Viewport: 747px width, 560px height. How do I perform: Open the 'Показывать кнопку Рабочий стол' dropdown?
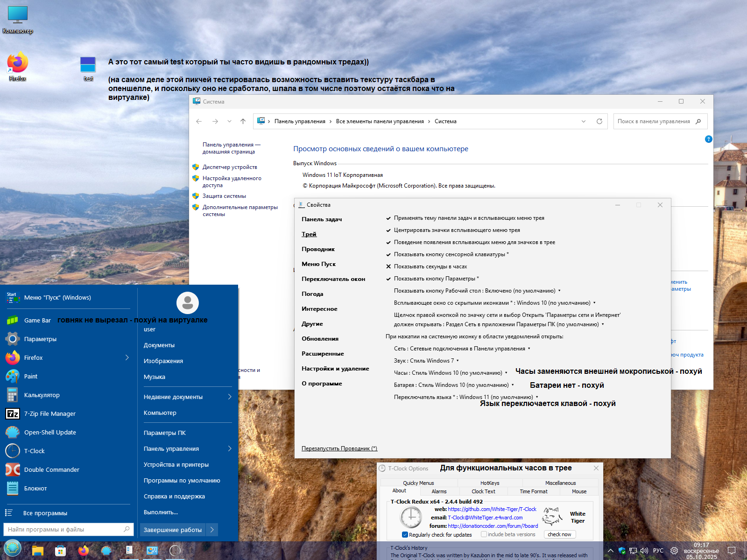[x=477, y=291]
